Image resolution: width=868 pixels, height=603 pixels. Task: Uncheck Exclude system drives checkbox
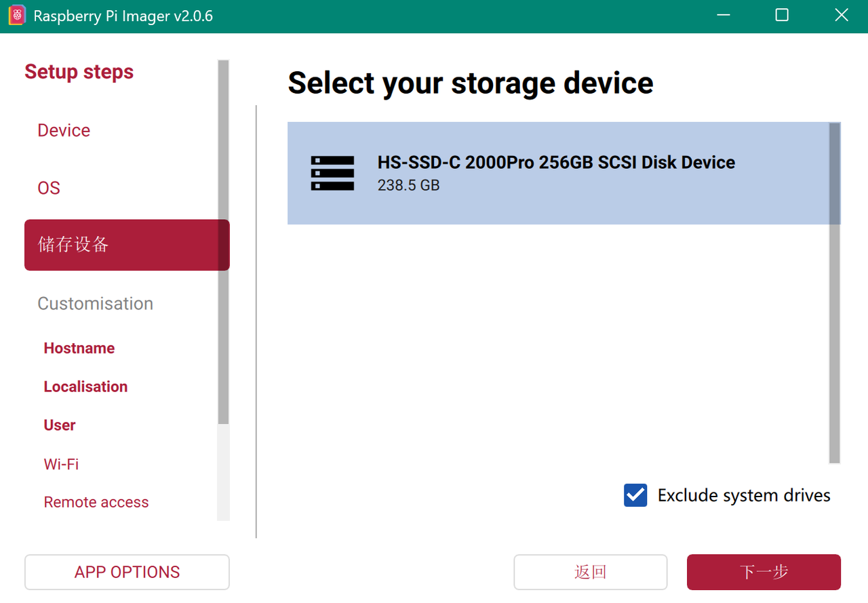click(x=635, y=495)
